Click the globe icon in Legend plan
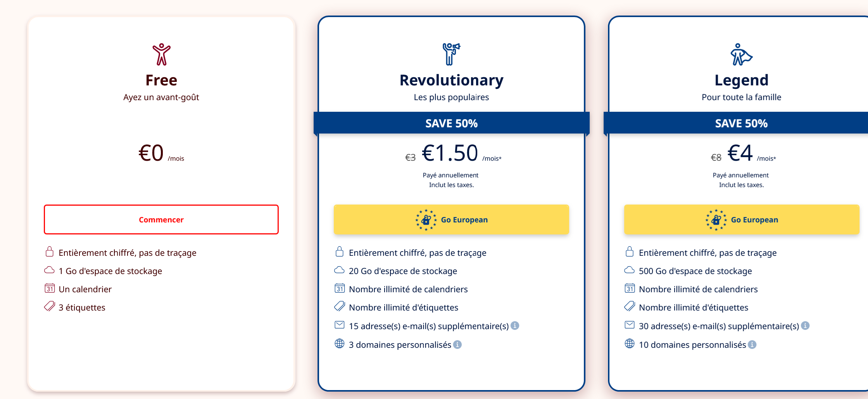This screenshot has width=868, height=399. pos(630,343)
